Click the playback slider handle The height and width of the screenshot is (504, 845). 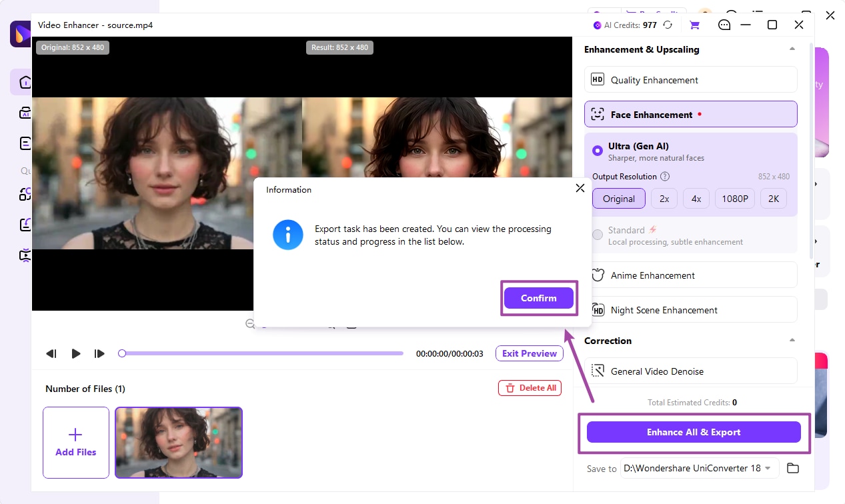(122, 353)
